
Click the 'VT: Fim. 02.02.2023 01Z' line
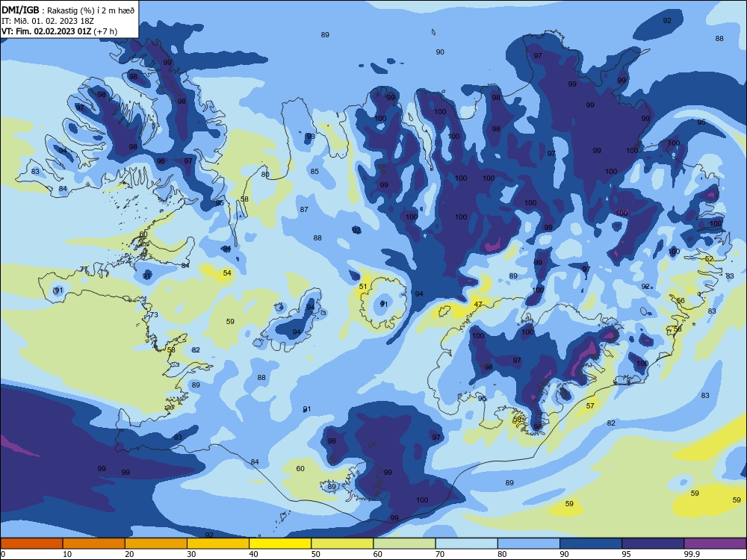[46, 31]
